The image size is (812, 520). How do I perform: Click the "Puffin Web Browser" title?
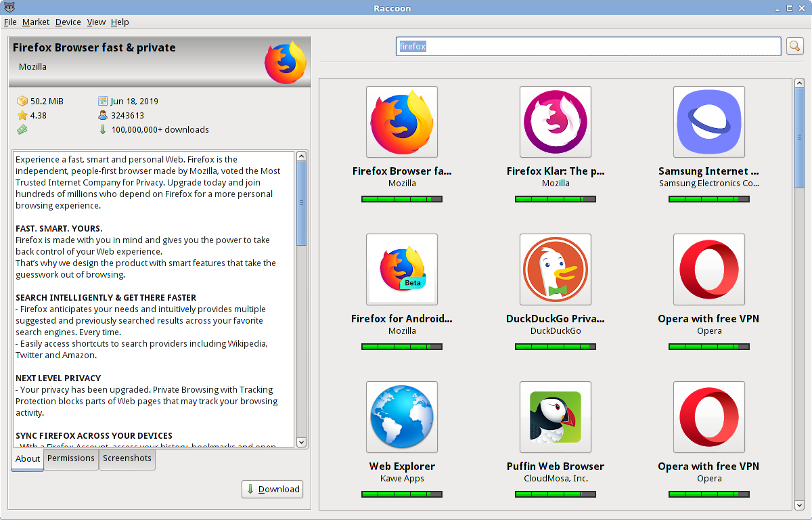(556, 467)
